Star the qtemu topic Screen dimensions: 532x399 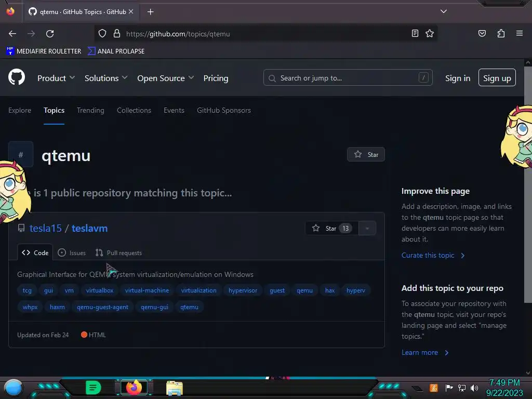366,154
